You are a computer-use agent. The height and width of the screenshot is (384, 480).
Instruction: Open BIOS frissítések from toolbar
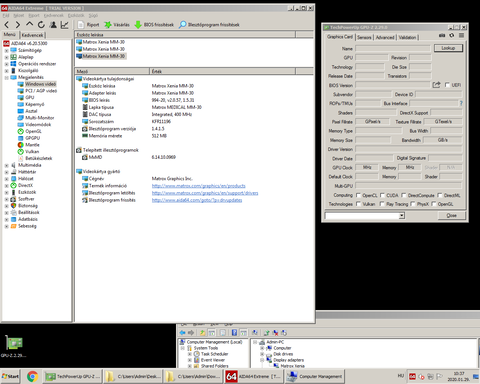point(154,25)
